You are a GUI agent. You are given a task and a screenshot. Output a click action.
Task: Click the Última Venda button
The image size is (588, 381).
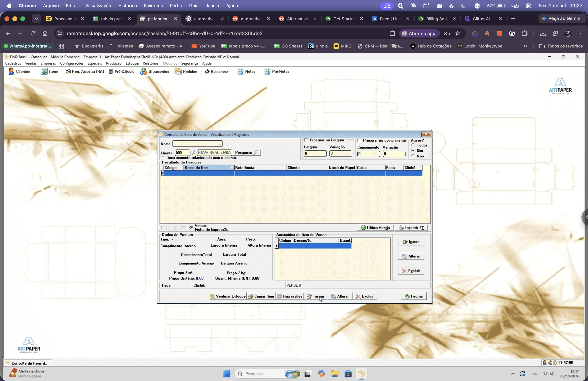coord(375,228)
